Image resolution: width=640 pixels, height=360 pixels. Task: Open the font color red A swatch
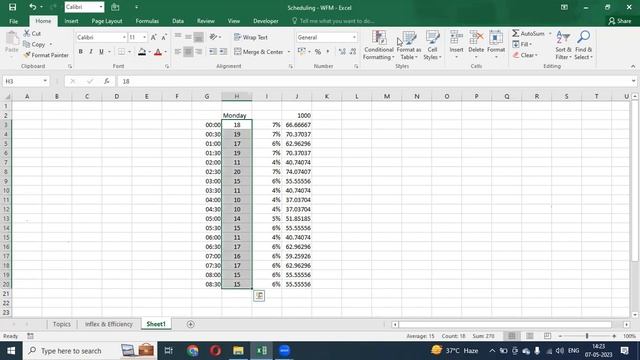tap(158, 52)
